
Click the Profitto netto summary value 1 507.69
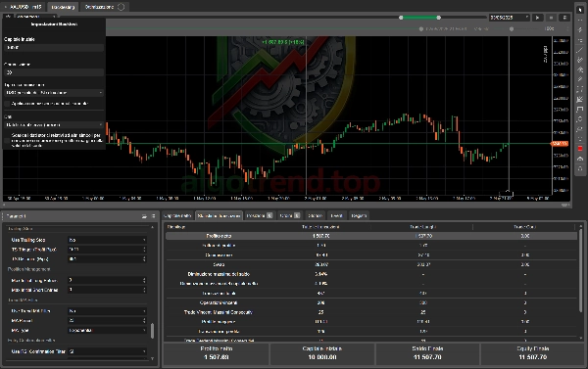[217, 357]
